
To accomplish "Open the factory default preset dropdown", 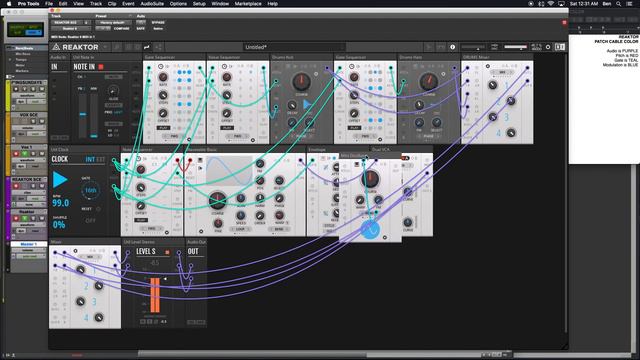I will point(113,22).
